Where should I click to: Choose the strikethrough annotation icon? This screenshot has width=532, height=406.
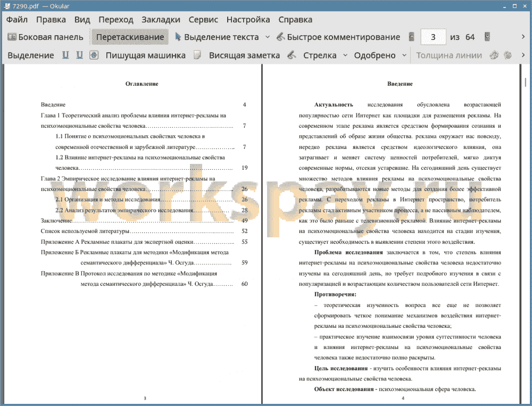(94, 55)
